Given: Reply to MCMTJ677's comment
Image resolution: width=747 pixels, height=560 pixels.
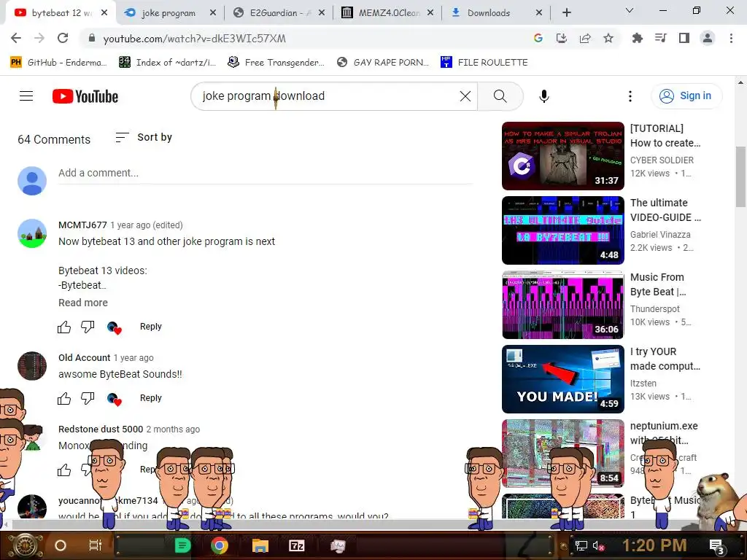Looking at the screenshot, I should pyautogui.click(x=150, y=327).
